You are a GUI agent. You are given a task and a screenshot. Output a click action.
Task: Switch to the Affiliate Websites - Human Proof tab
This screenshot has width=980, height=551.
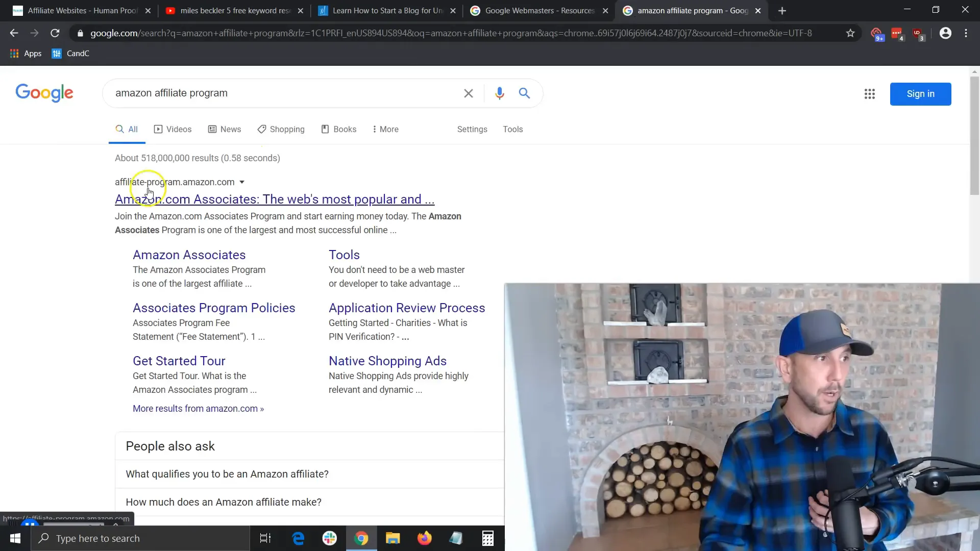pos(82,11)
